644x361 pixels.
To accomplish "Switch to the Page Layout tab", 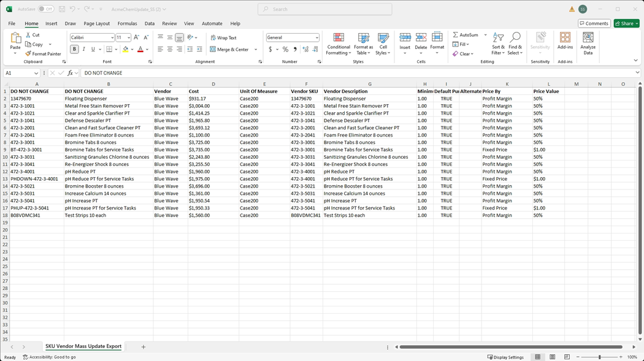I will (x=96, y=23).
